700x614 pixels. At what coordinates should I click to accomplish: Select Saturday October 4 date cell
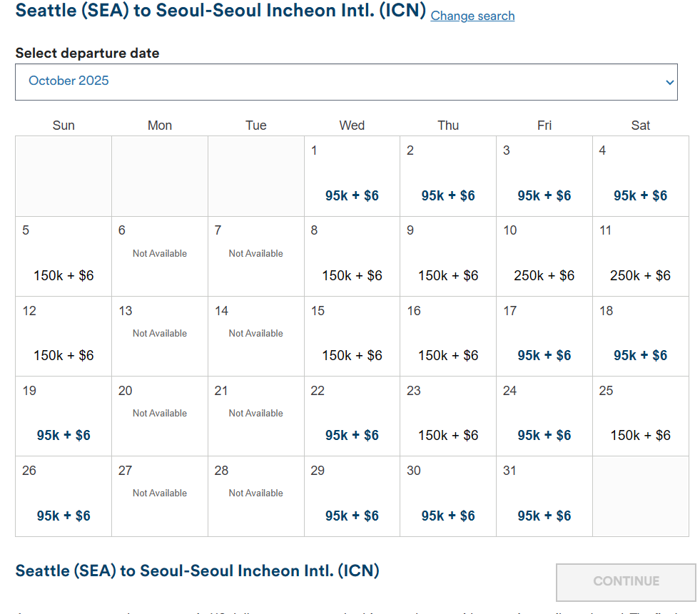641,195
